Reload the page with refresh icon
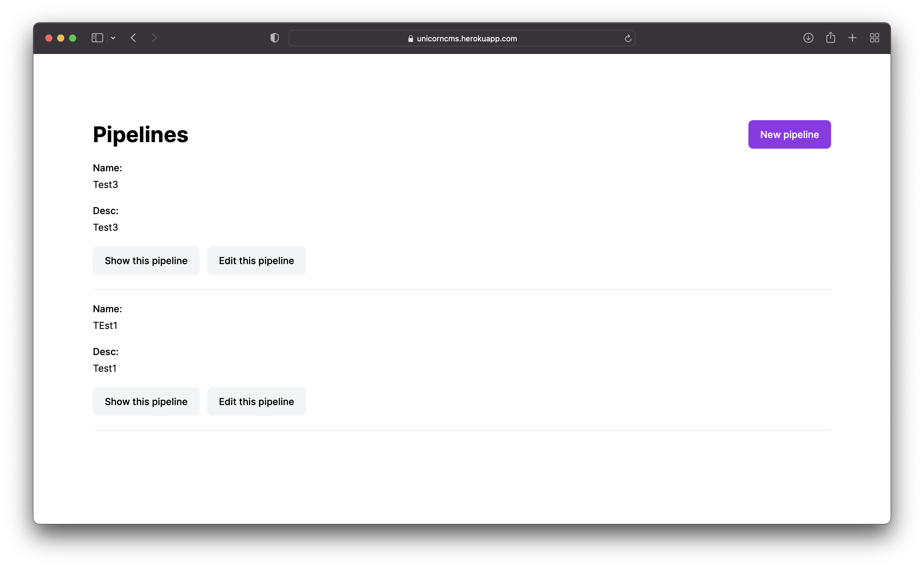Viewport: 924px width, 568px height. (x=628, y=38)
